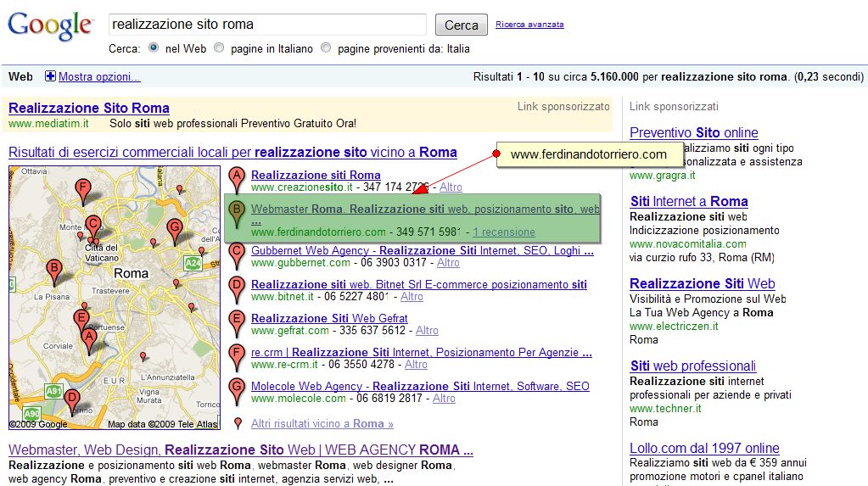Viewport: 868px width, 486px height.
Task: Click Altro link next to gubbernet.com
Action: [448, 262]
